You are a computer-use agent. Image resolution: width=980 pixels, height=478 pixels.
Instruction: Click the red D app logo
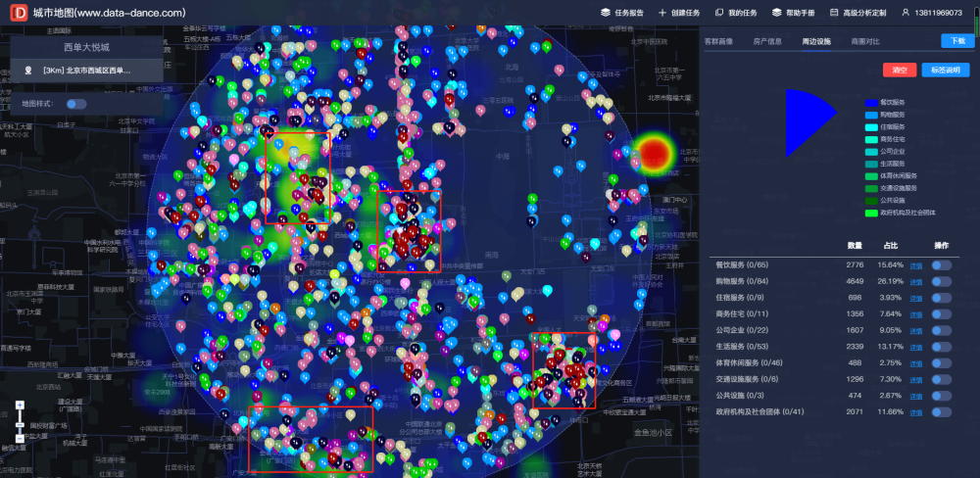point(19,13)
